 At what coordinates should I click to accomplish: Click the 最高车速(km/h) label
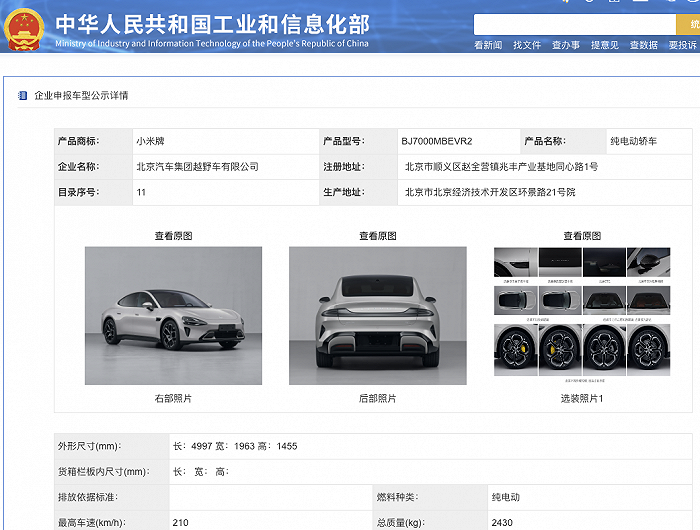coord(92,522)
